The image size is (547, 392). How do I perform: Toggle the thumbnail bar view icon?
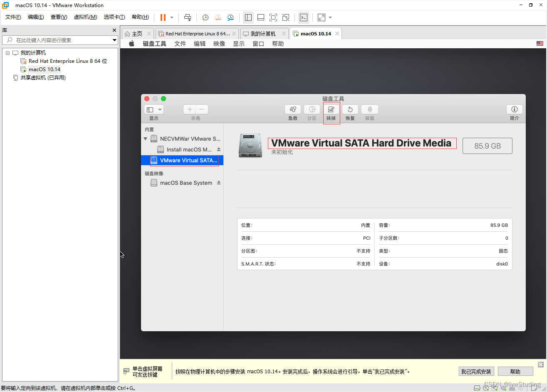[261, 17]
